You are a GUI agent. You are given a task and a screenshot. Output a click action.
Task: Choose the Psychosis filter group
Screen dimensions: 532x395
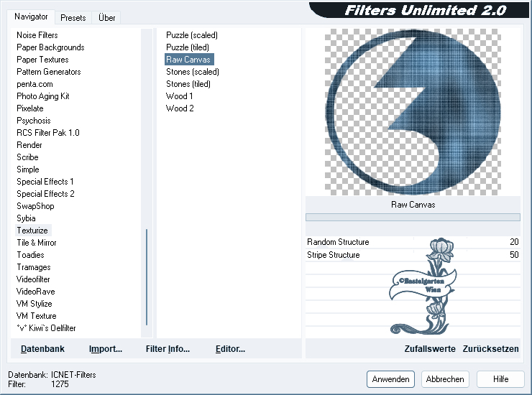tap(33, 121)
